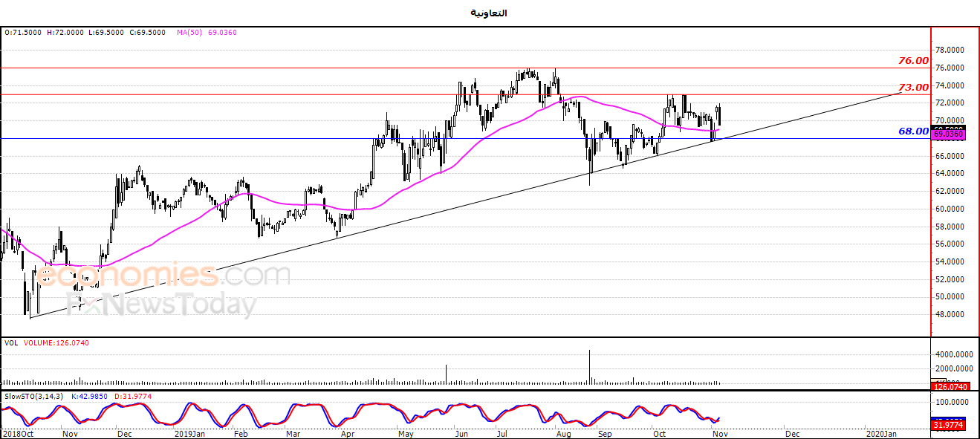Select the 64.0000 price axis value
Screen dimensions: 980x439
tap(950, 174)
